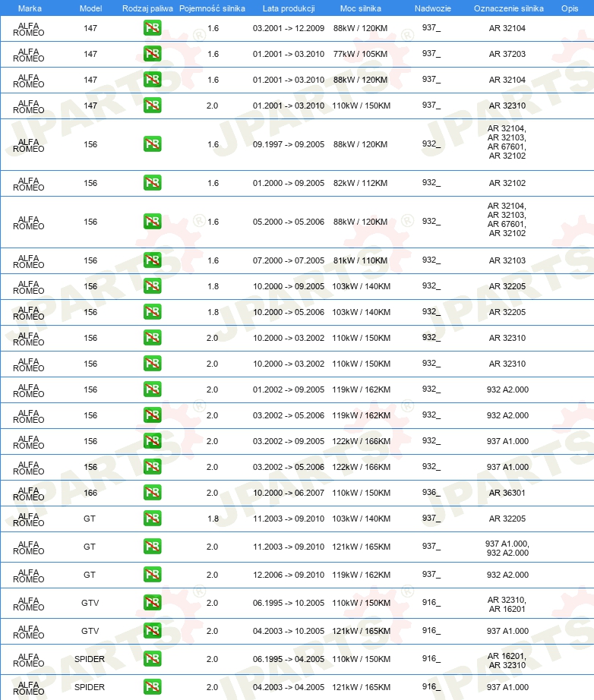Select the AR 32310 cell in 147 row
Screen dimensions: 594x700
pyautogui.click(x=507, y=106)
